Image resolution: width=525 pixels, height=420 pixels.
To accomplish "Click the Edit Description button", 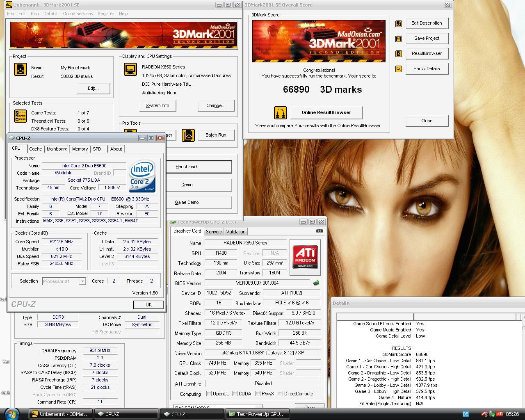I will (x=427, y=23).
